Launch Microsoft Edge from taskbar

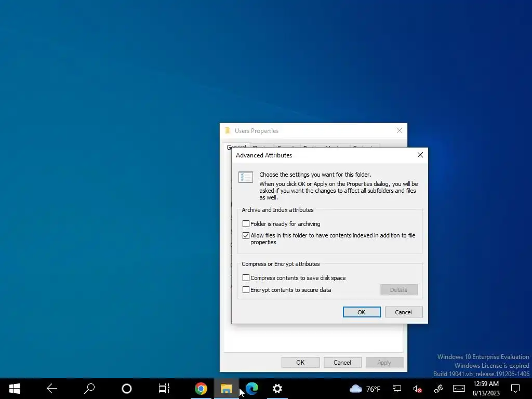[x=252, y=389]
